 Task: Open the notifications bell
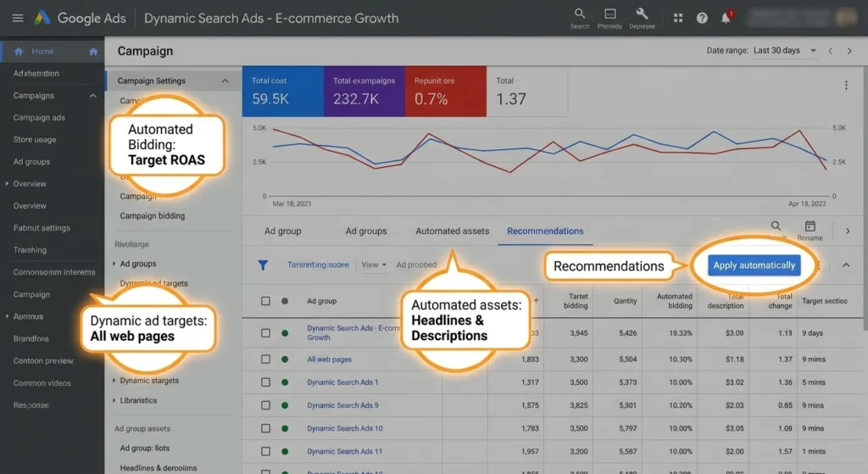726,19
